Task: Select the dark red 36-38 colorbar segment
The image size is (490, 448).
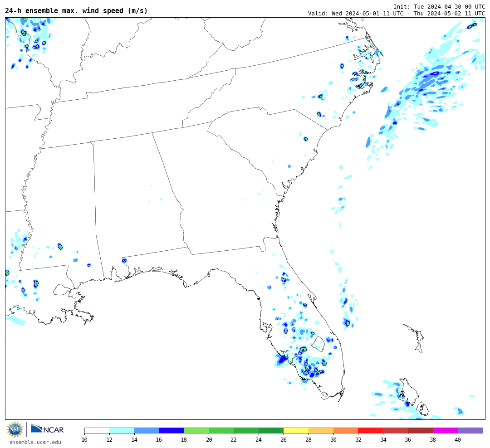Action: point(420,431)
